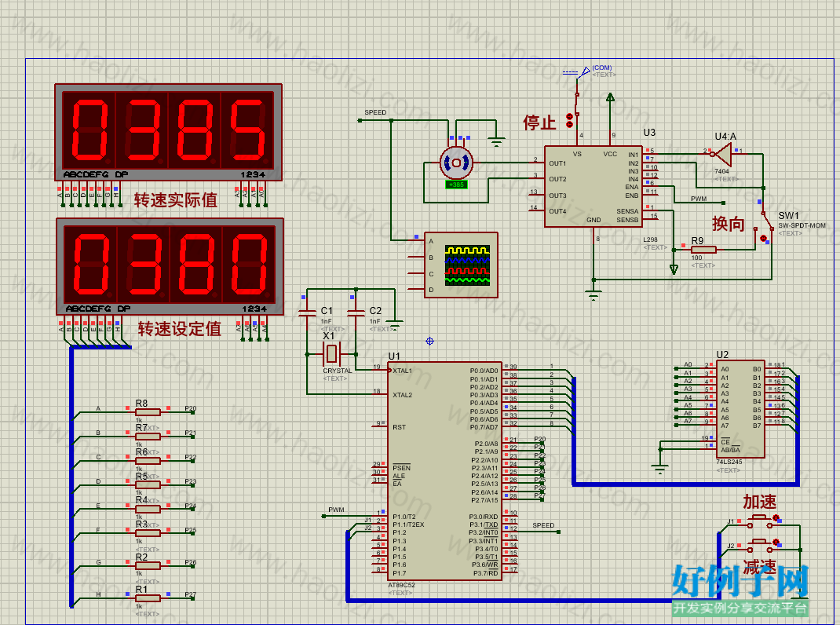Select the ground symbol next to C2
Image resolution: width=840 pixels, height=625 pixels.
(x=395, y=323)
